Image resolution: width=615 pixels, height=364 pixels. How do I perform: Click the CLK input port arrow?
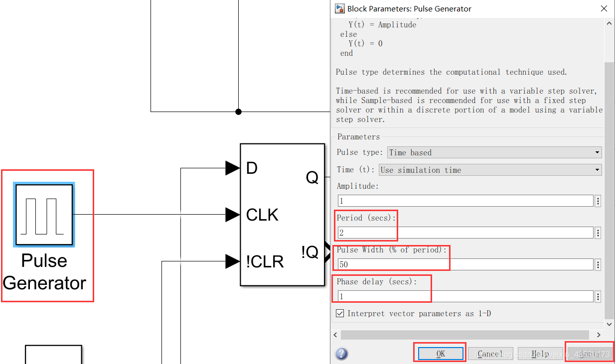coord(233,215)
